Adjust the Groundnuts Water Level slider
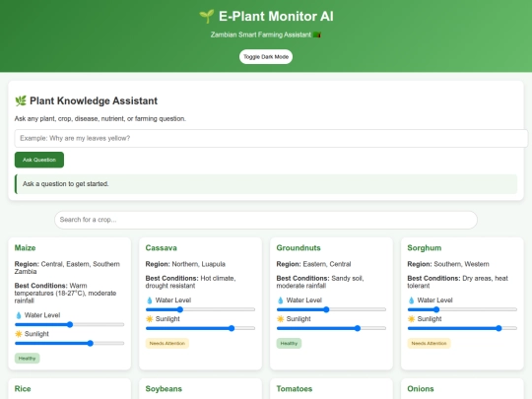Viewport: 532px width, 399px height. 331,309
